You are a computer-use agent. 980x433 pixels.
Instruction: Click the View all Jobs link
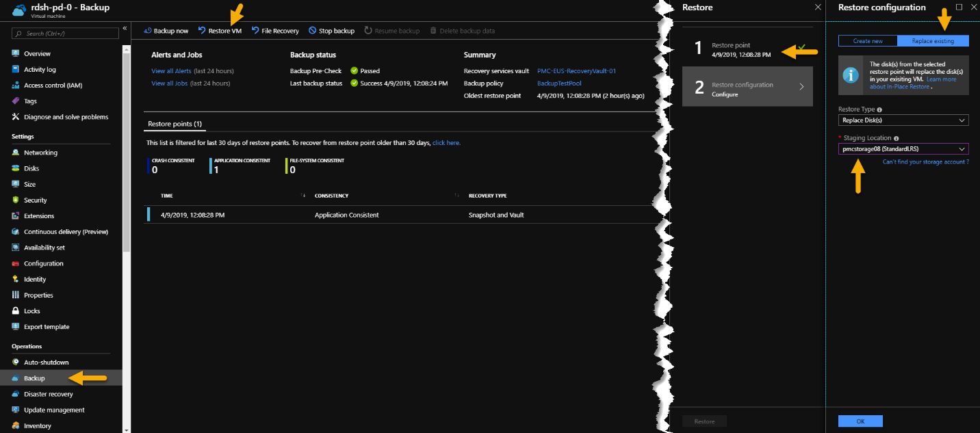(x=170, y=83)
